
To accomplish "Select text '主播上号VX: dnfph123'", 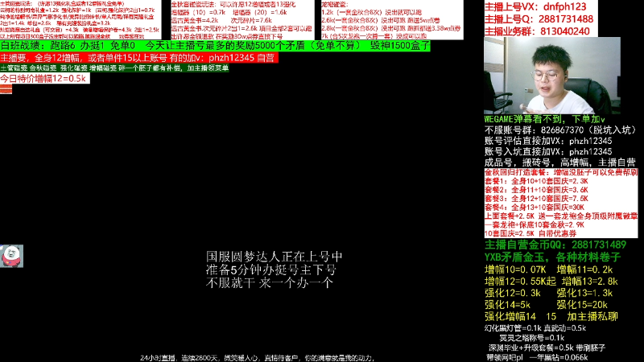I will (x=535, y=6).
